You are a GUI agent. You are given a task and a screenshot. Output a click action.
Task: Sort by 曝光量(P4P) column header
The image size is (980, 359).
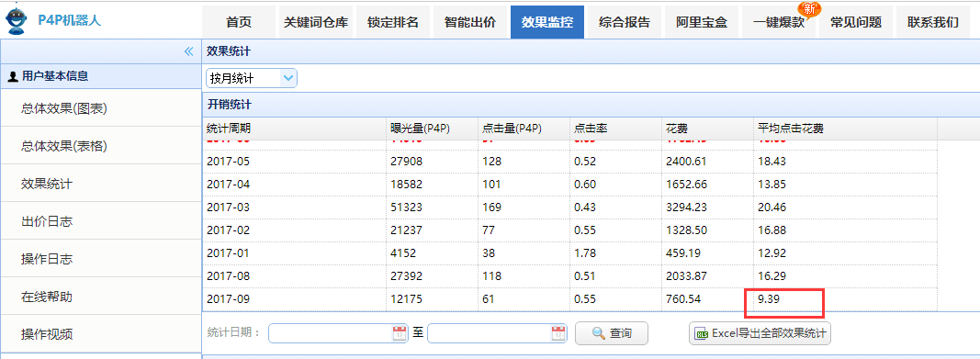[432, 129]
